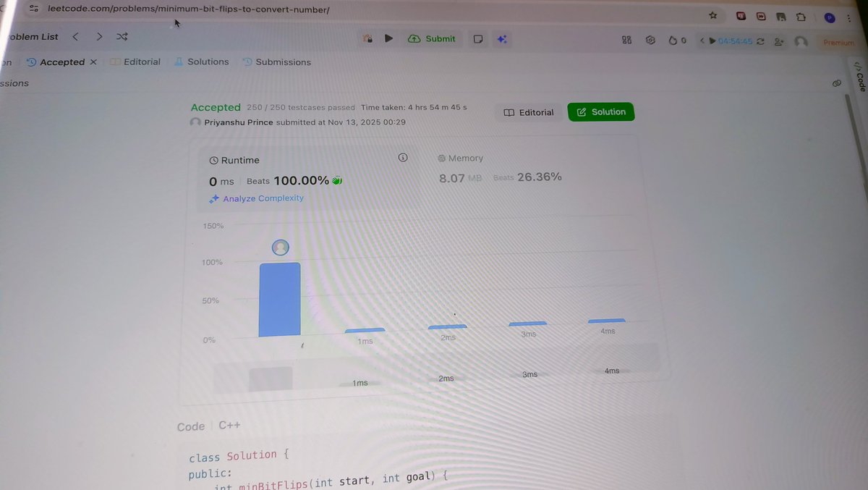Open the user avatar menu
868x490 pixels.
801,42
